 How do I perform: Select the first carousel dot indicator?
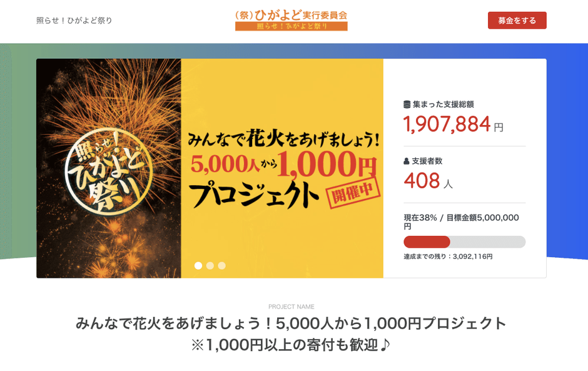[x=198, y=265]
